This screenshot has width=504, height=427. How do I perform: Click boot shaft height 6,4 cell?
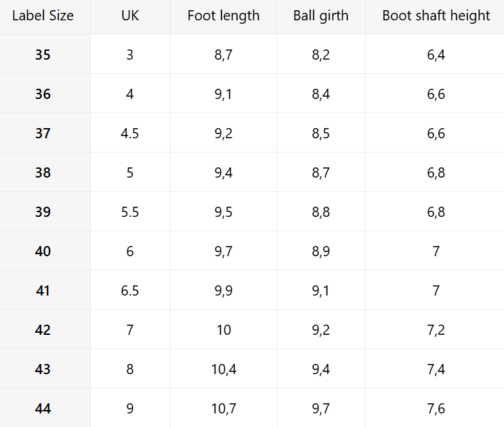pyautogui.click(x=436, y=55)
